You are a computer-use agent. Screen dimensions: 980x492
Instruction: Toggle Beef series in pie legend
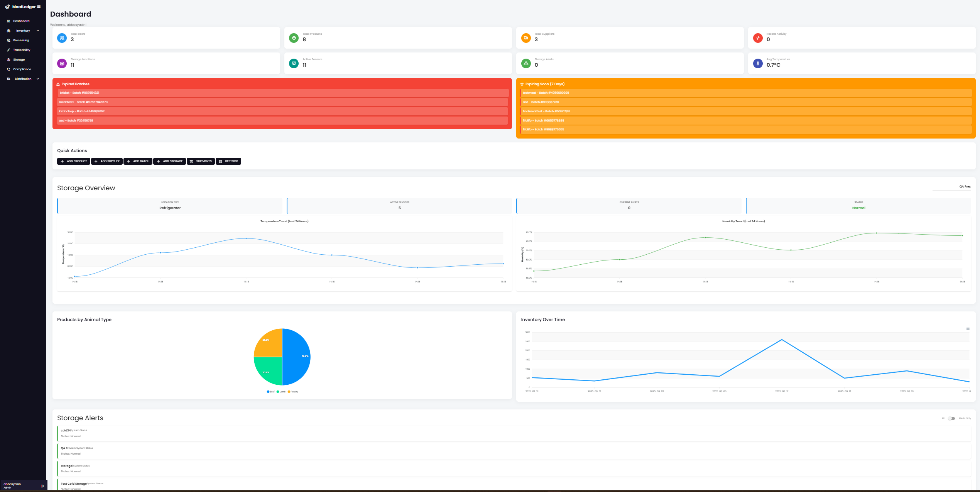coord(270,392)
